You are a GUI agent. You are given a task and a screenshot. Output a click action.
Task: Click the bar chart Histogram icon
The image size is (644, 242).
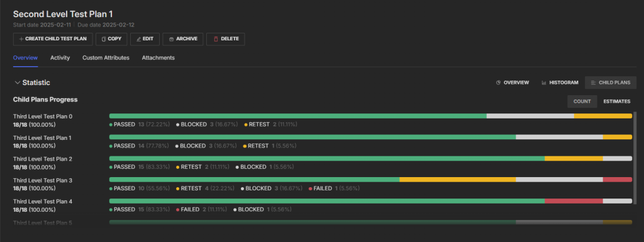pyautogui.click(x=544, y=83)
